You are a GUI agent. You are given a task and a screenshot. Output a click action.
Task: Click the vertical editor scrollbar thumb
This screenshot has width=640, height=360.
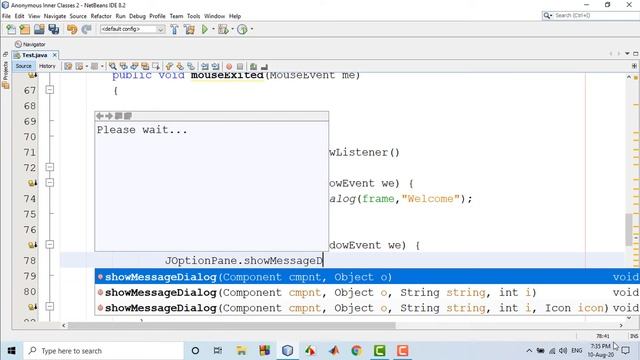pos(629,229)
